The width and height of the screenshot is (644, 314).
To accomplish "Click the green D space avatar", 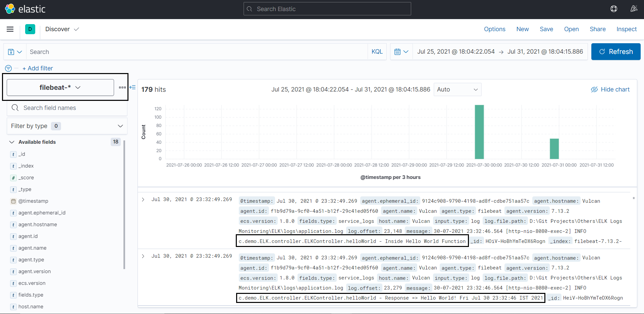I will pyautogui.click(x=30, y=29).
